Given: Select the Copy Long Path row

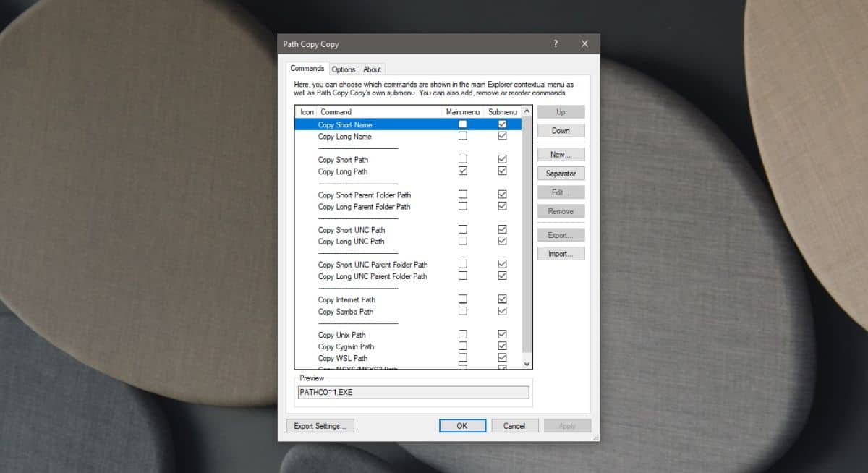Looking at the screenshot, I should tap(407, 171).
